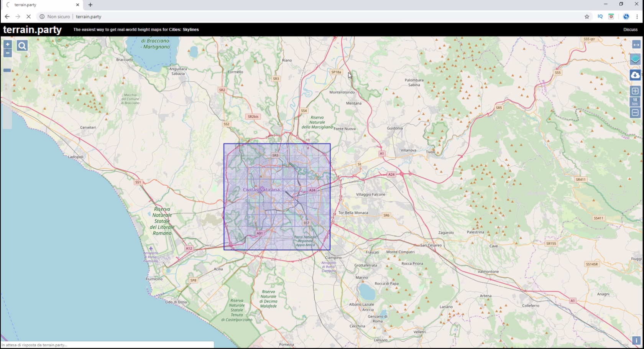The height and width of the screenshot is (349, 644).
Task: Click the Palestrina town label
Action: [475, 232]
